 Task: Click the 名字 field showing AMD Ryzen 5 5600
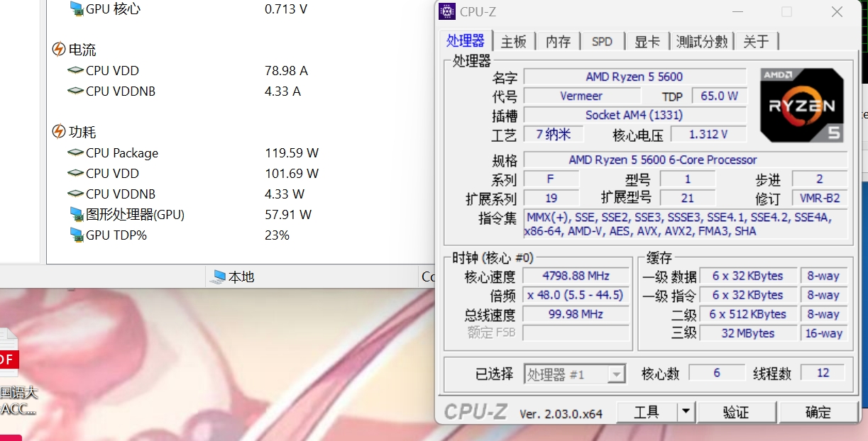tap(634, 77)
